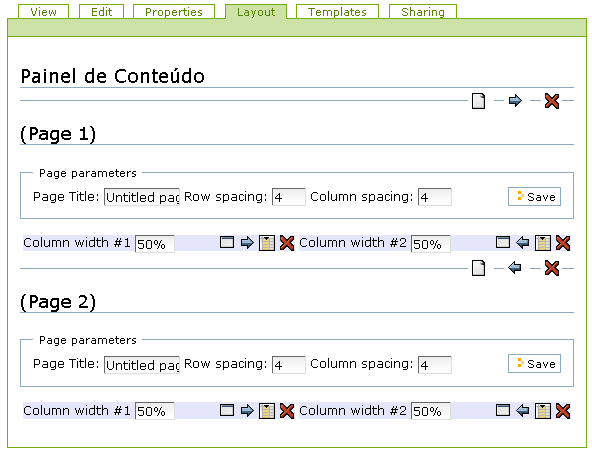Image resolution: width=592 pixels, height=460 pixels.
Task: Click Row spacing field in Page 2
Action: (x=288, y=364)
